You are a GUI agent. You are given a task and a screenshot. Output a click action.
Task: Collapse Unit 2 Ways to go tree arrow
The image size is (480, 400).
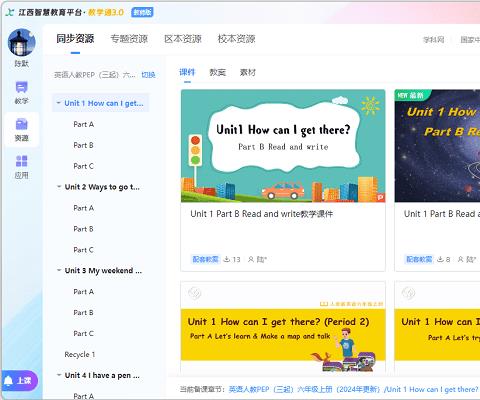click(59, 187)
